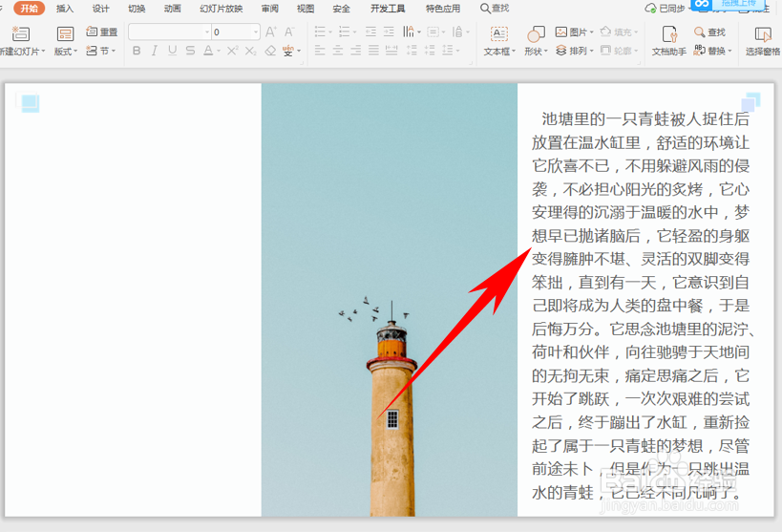Click the New Slide (新建幻灯片) icon

(20, 34)
